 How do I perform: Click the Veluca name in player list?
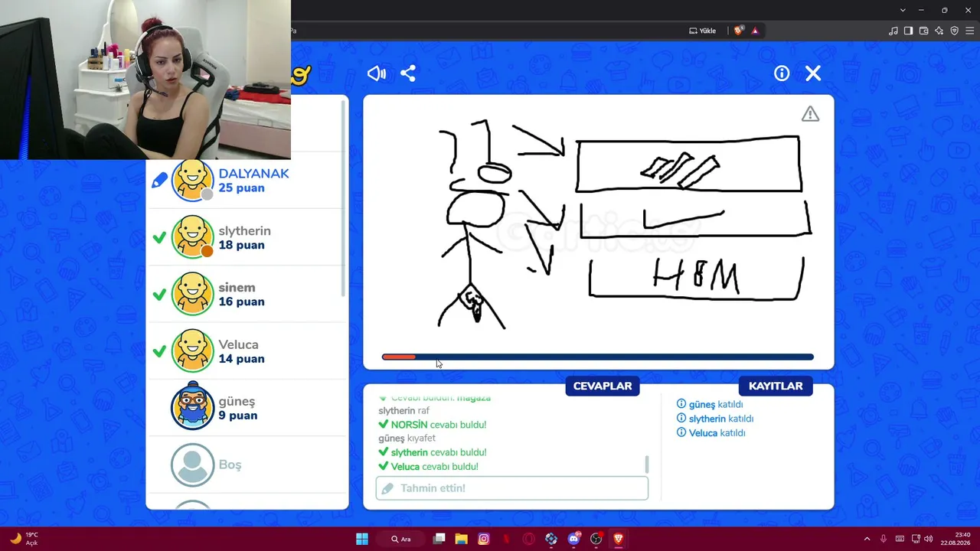[x=238, y=344]
